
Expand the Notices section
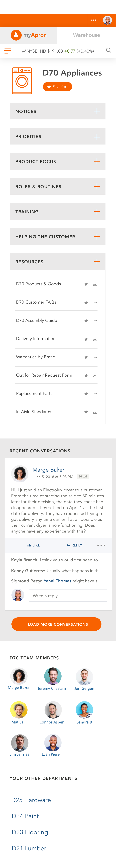97,111
